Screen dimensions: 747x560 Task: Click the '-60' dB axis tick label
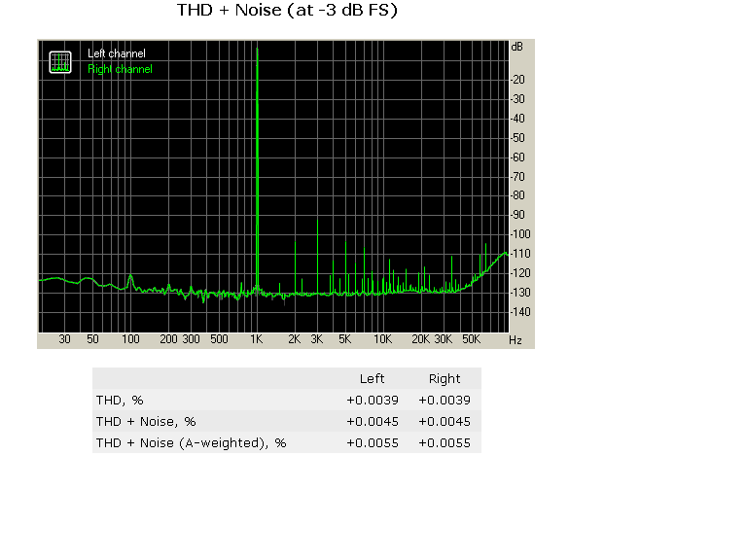click(x=517, y=157)
